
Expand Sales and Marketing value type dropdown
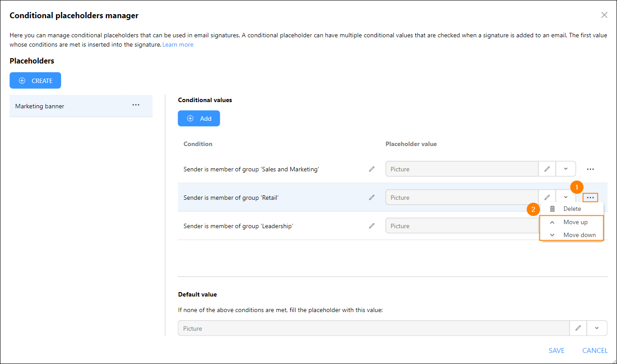[x=566, y=169]
